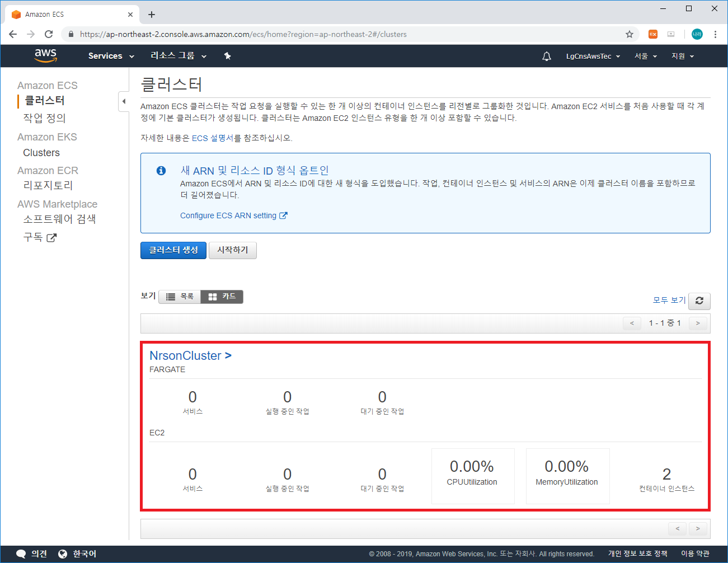Click the 의견 feedback link in footer
This screenshot has height=563, width=728.
[39, 554]
